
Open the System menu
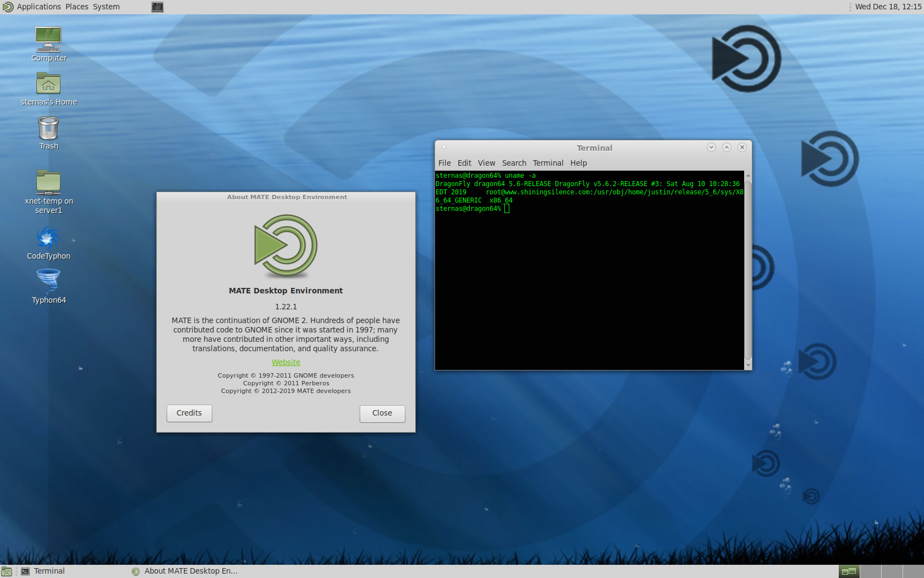(x=106, y=7)
